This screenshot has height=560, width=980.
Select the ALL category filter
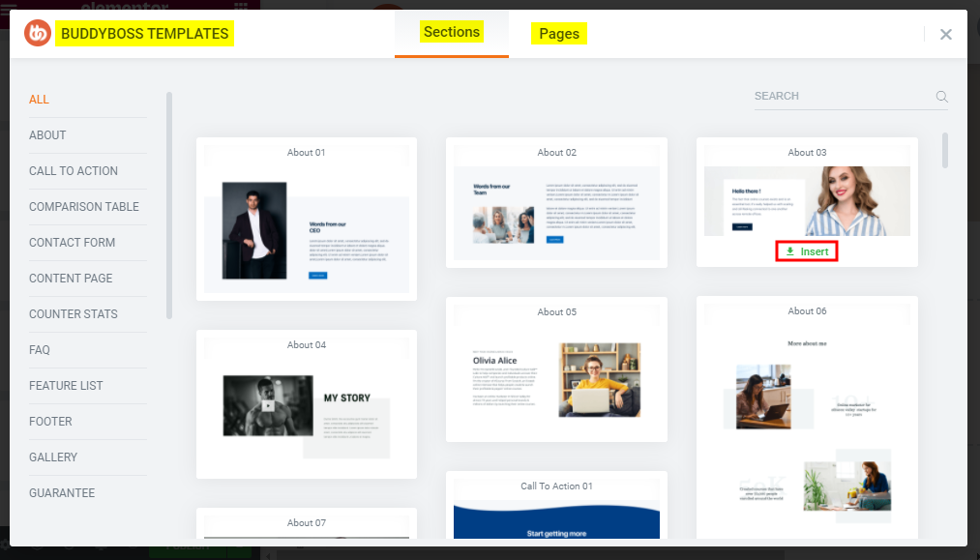click(x=40, y=100)
